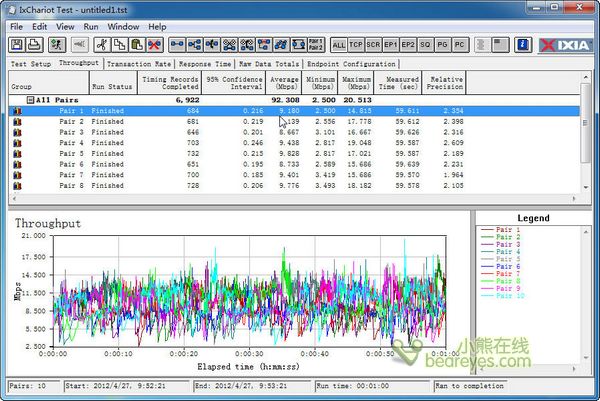Click the pair icon beside Pair 8
Viewport: 600px width, 401px height.
(17, 186)
